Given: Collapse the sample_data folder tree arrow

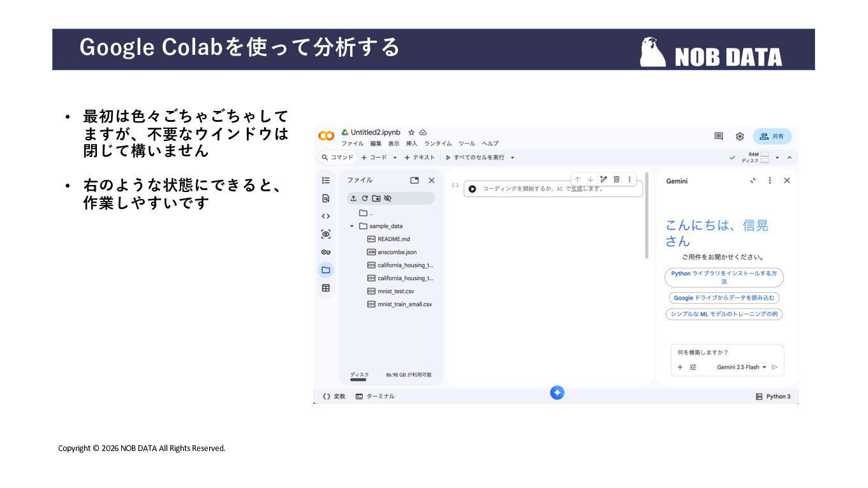Looking at the screenshot, I should point(351,226).
